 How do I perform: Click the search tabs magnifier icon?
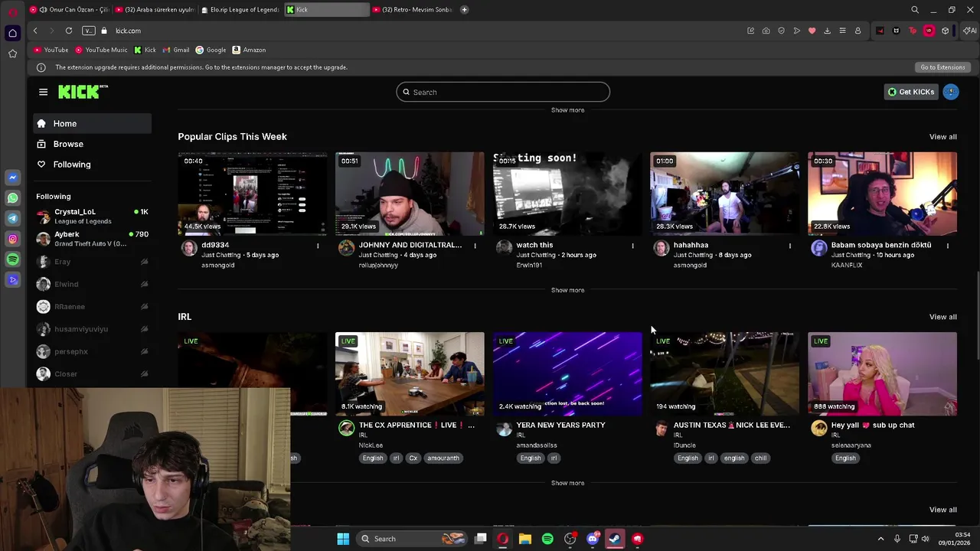[915, 10]
